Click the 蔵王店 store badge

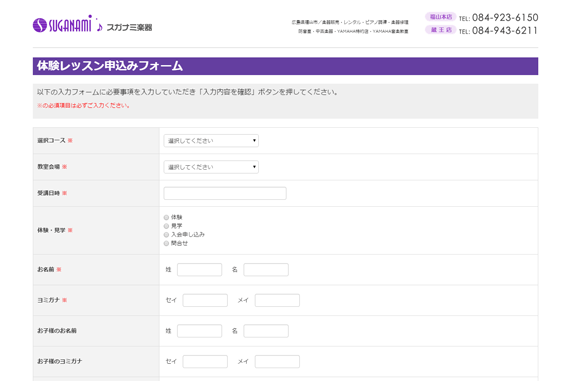tap(440, 30)
